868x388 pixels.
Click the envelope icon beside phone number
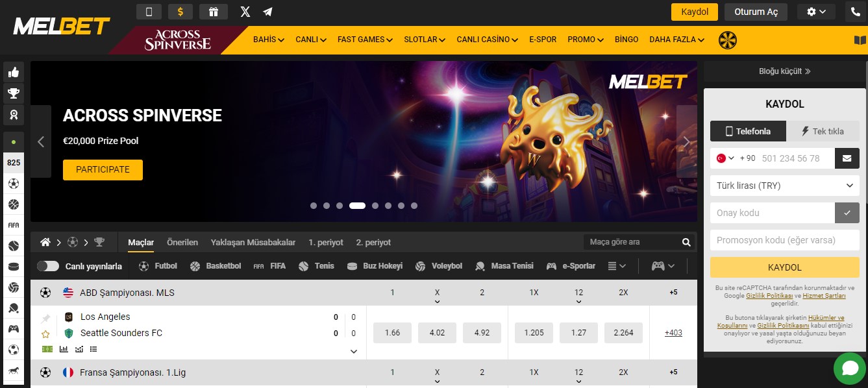[847, 158]
